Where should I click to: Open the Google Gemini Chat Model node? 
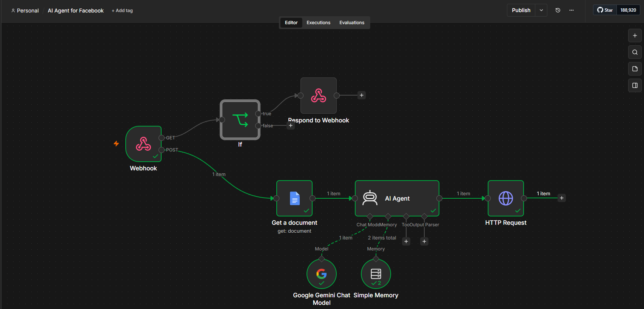point(322,274)
